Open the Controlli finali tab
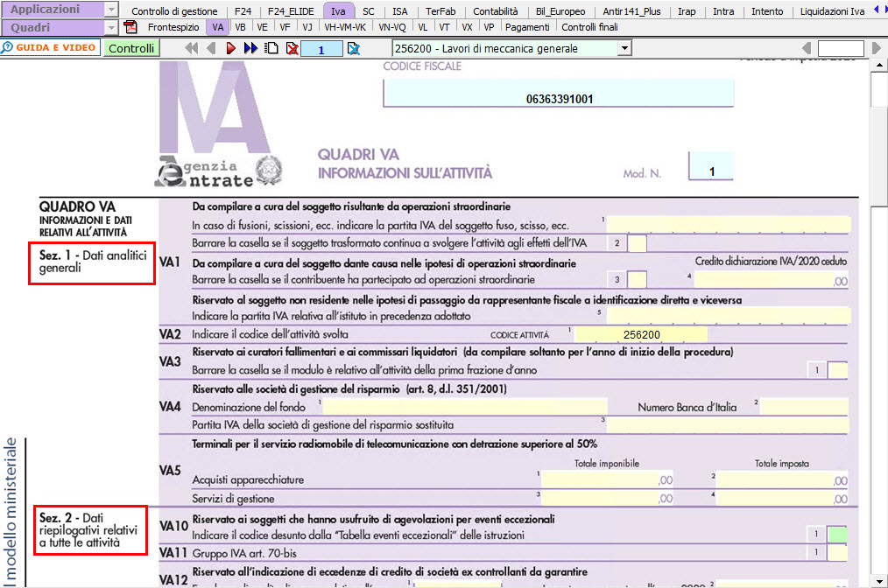Image resolution: width=888 pixels, height=588 pixels. pyautogui.click(x=589, y=27)
